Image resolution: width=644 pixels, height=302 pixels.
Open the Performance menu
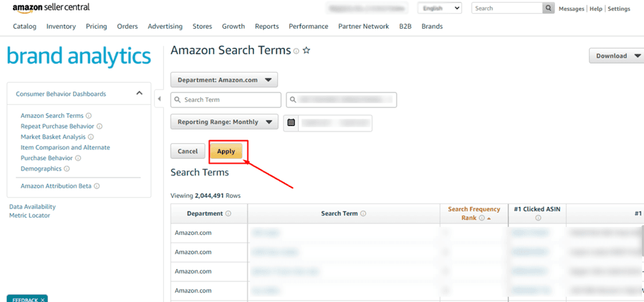[308, 26]
